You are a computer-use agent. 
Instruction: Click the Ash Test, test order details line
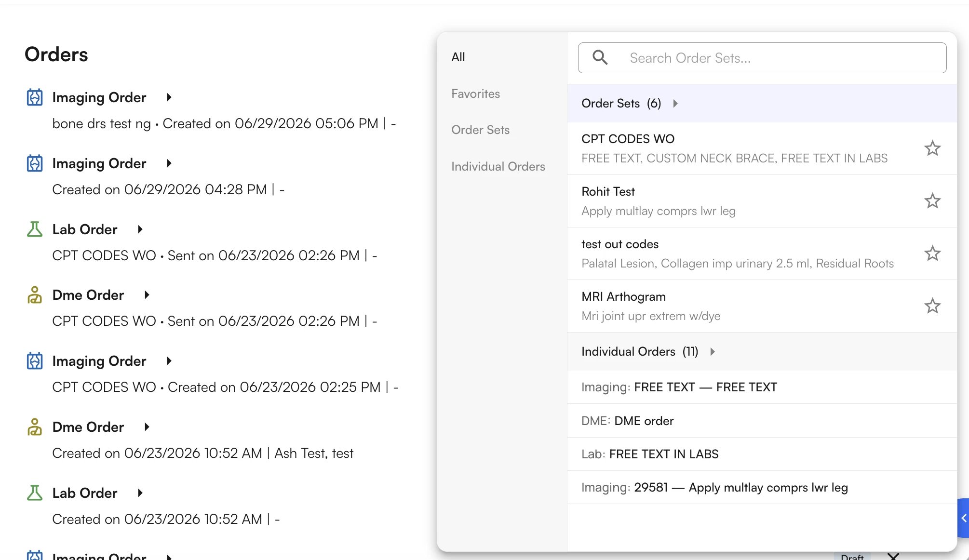(x=202, y=453)
